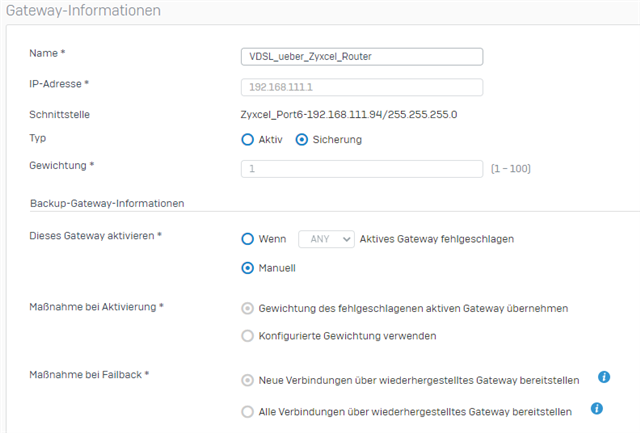640x433 pixels.
Task: Open info icon for Alle Verbindungen option
Action: [597, 408]
